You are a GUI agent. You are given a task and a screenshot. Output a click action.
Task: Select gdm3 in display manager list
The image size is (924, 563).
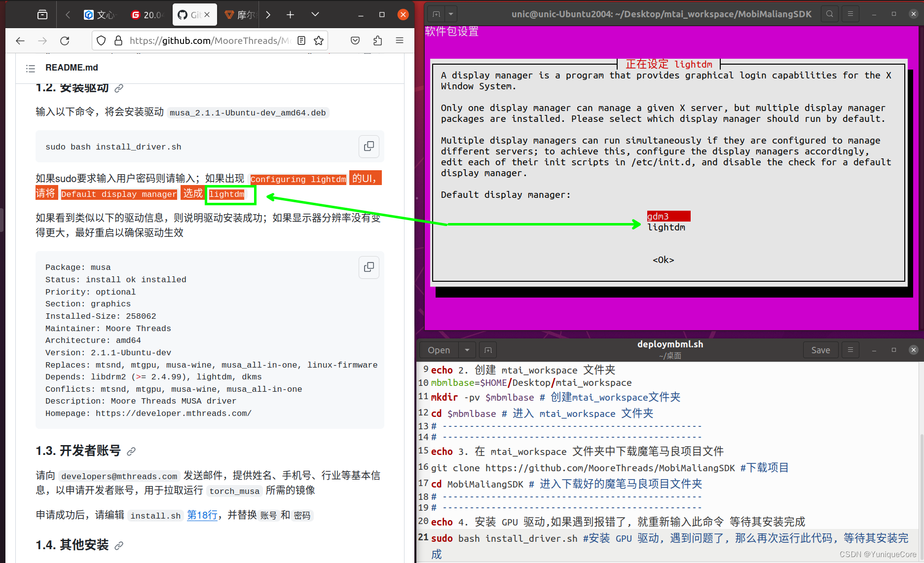click(668, 216)
